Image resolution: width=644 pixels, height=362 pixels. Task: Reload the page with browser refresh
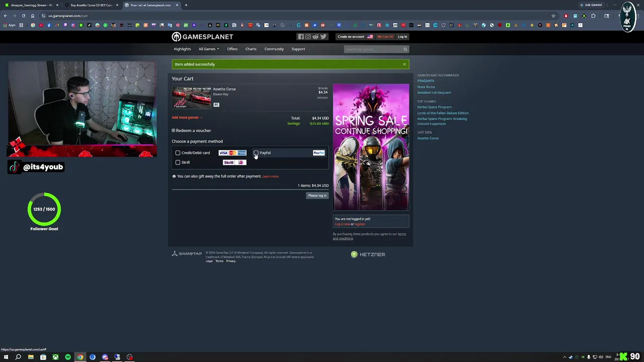pos(23,16)
